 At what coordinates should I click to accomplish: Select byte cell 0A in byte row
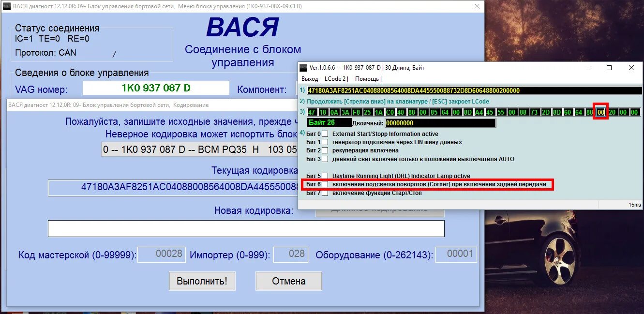(334, 112)
